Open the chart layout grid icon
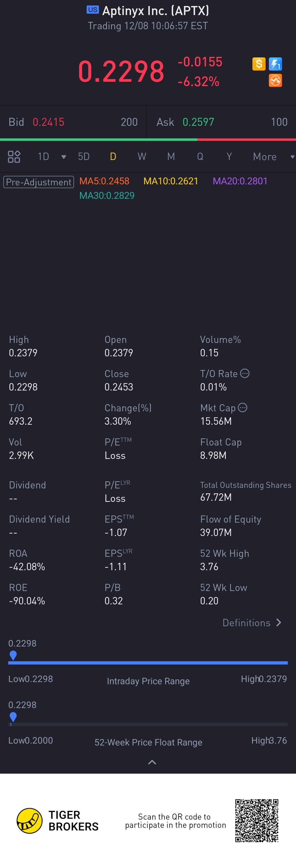The width and height of the screenshot is (296, 868). (14, 157)
